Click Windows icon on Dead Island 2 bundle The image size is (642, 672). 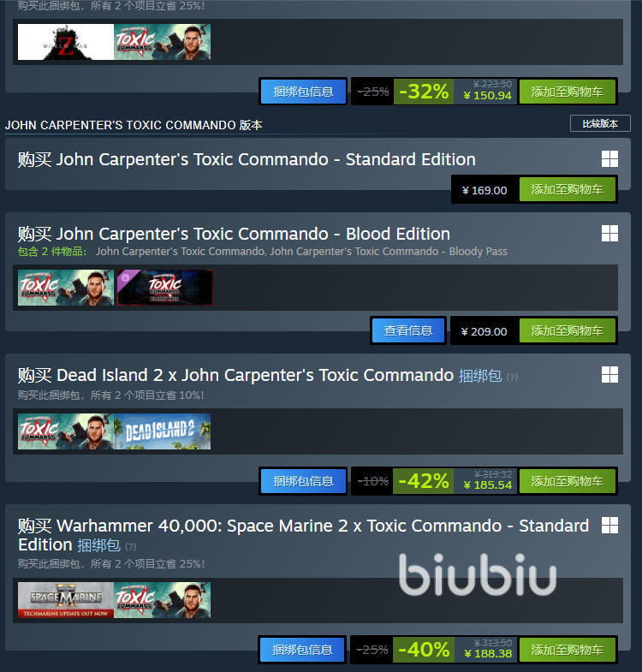click(609, 375)
